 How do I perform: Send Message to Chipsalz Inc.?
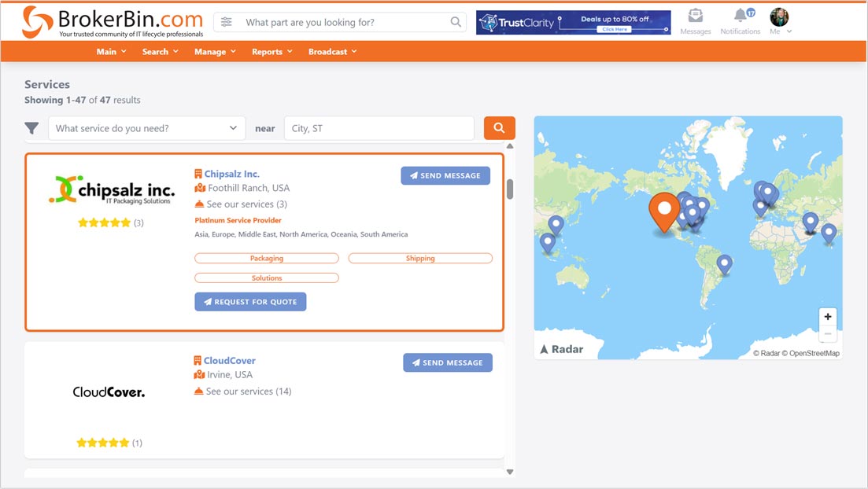(445, 175)
